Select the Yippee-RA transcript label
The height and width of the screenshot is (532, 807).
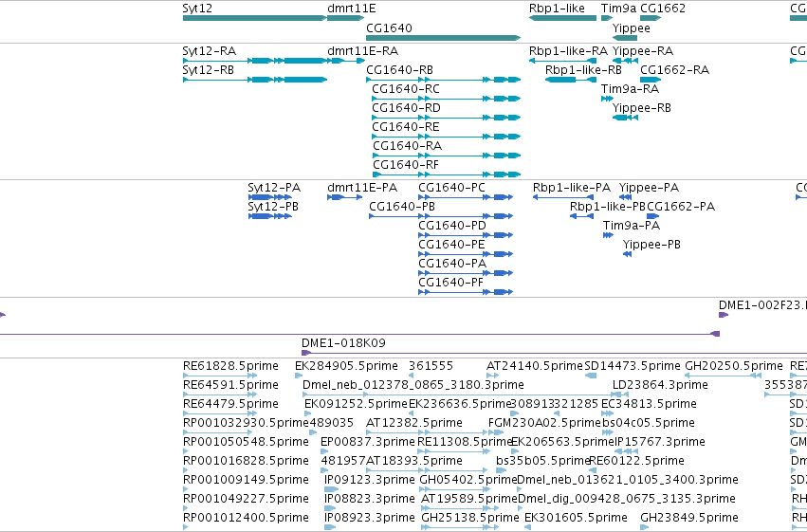click(x=643, y=51)
